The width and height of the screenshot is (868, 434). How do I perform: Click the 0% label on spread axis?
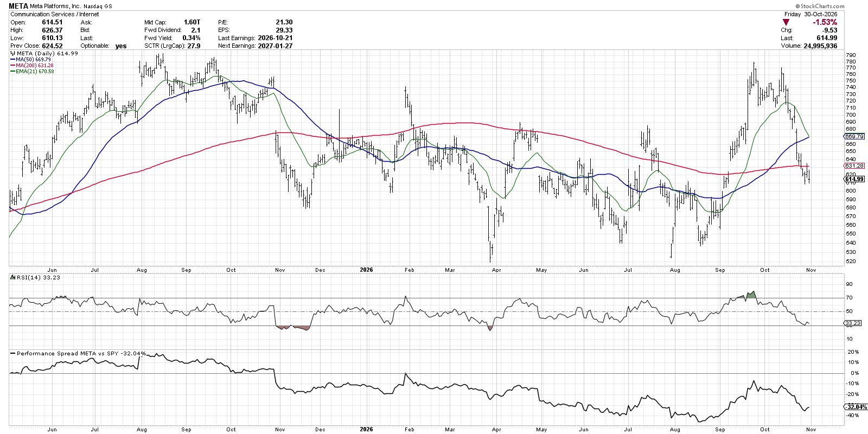point(855,373)
